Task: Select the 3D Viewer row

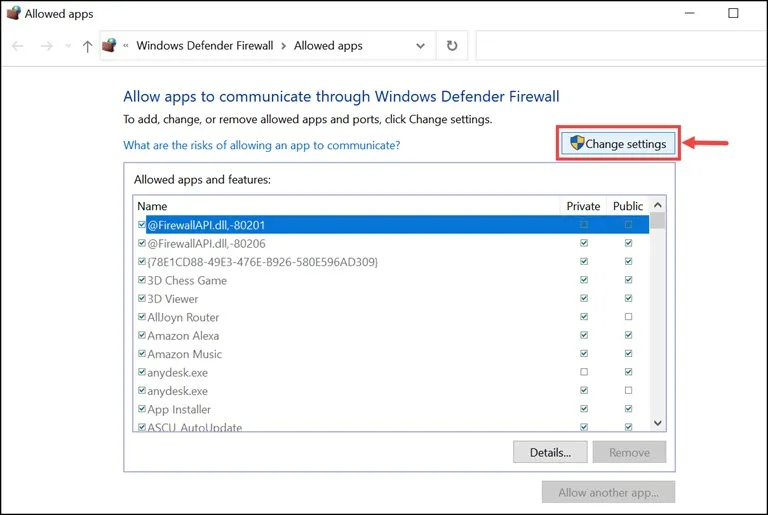Action: pos(392,298)
